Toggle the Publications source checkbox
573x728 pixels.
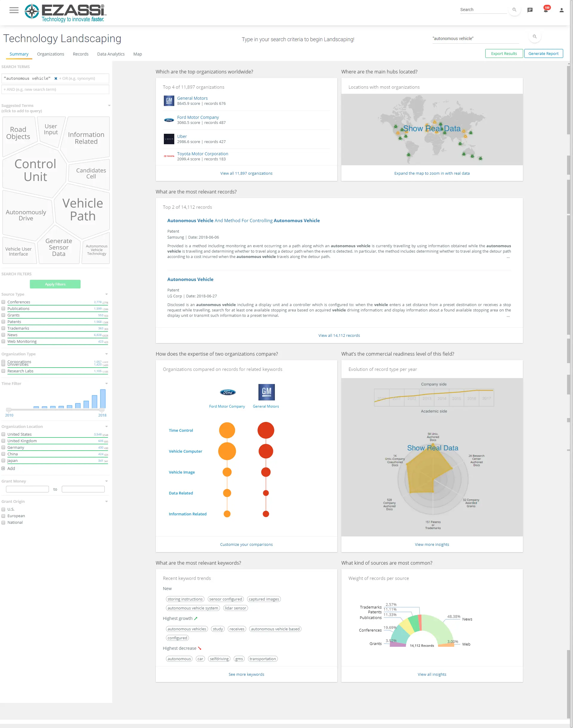tap(3, 309)
